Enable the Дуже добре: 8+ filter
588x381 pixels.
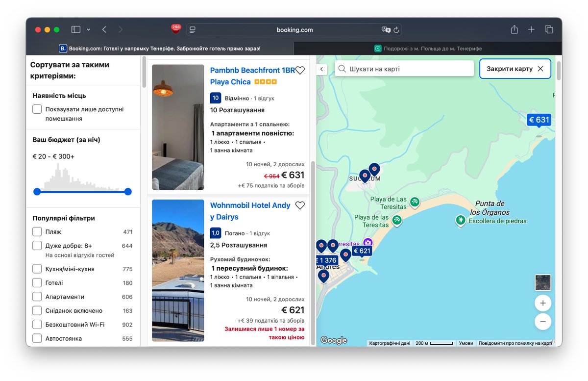37,246
